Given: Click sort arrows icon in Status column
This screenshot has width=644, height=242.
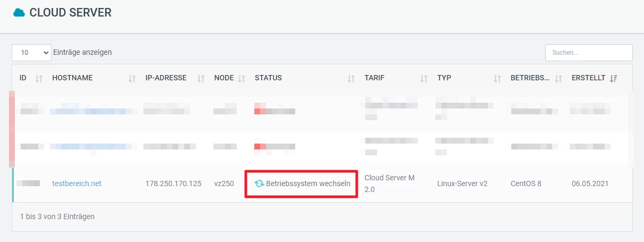Looking at the screenshot, I should 351,78.
